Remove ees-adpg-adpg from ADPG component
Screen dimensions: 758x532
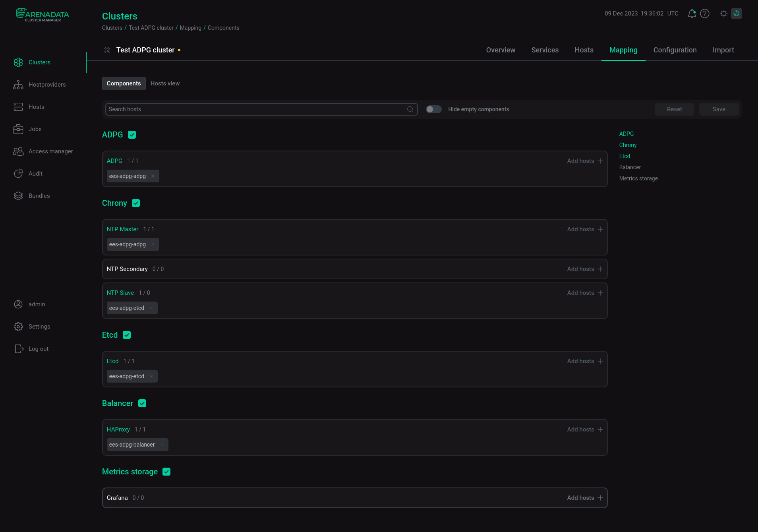[x=153, y=176]
